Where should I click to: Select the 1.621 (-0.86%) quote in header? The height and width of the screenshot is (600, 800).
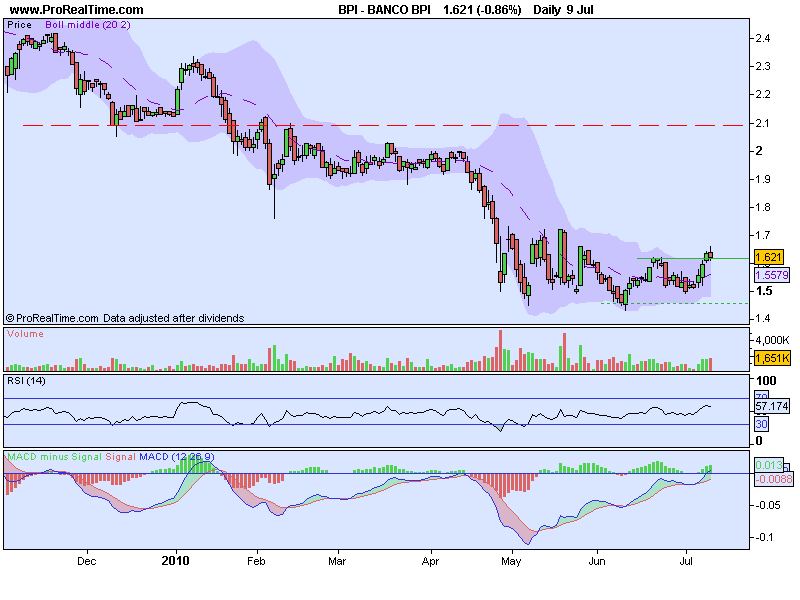click(x=482, y=10)
